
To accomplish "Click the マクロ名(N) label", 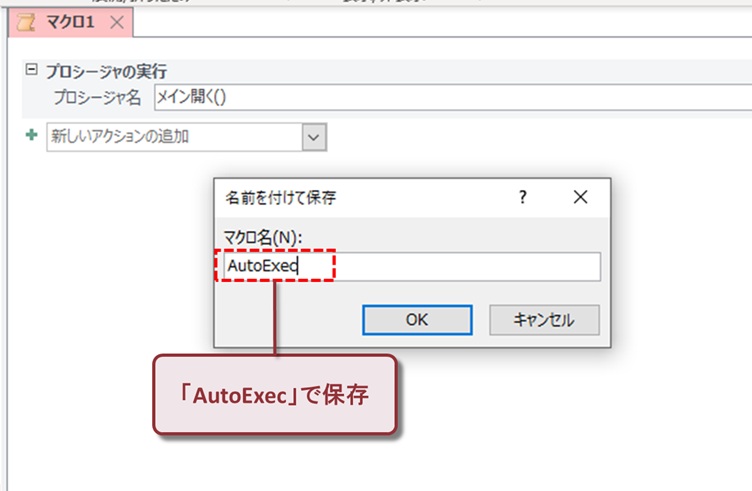I will point(265,235).
